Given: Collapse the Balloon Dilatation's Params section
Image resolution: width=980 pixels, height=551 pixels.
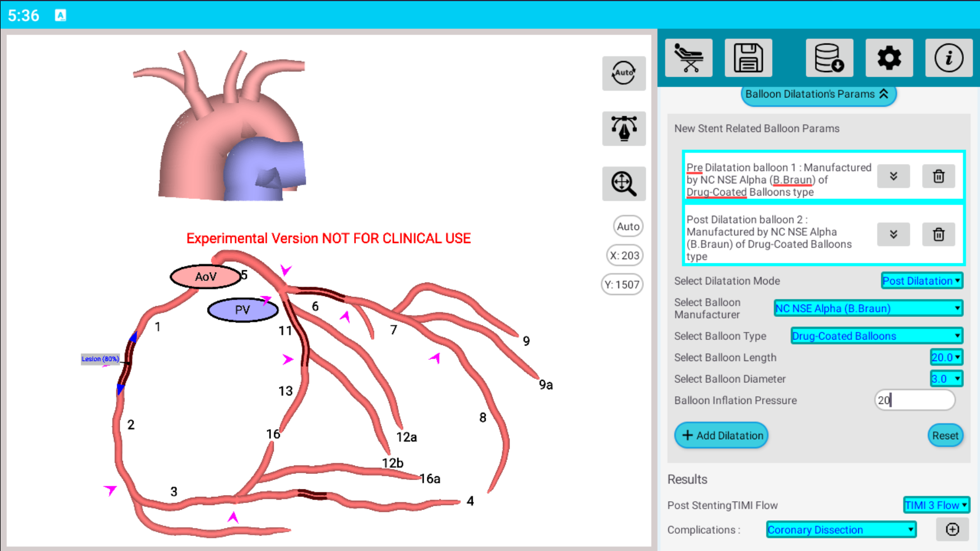Looking at the screenshot, I should (818, 94).
